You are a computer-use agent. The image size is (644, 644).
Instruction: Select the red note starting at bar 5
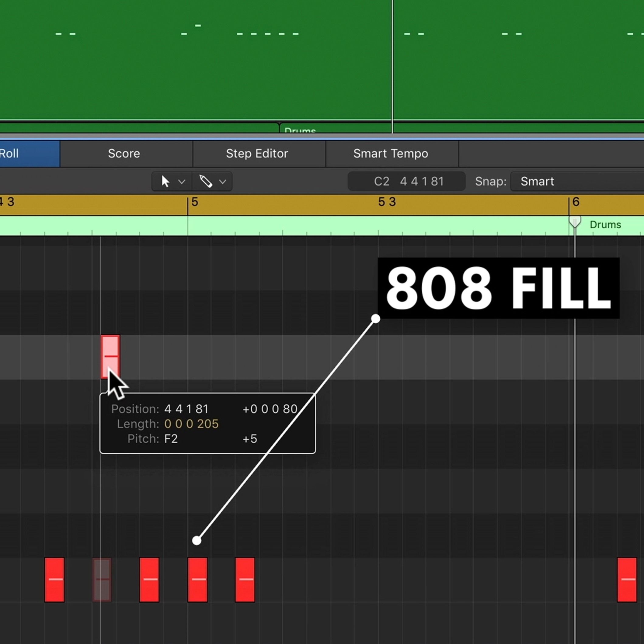coord(197,580)
